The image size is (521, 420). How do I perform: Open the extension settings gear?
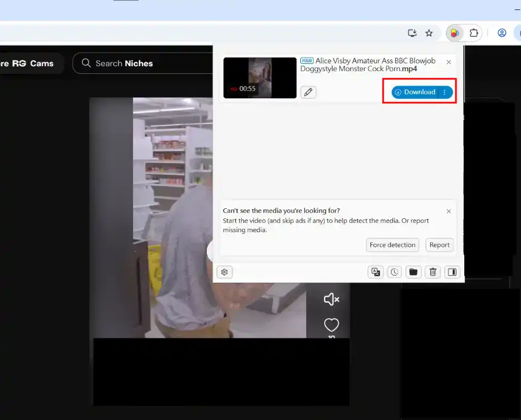click(x=224, y=272)
